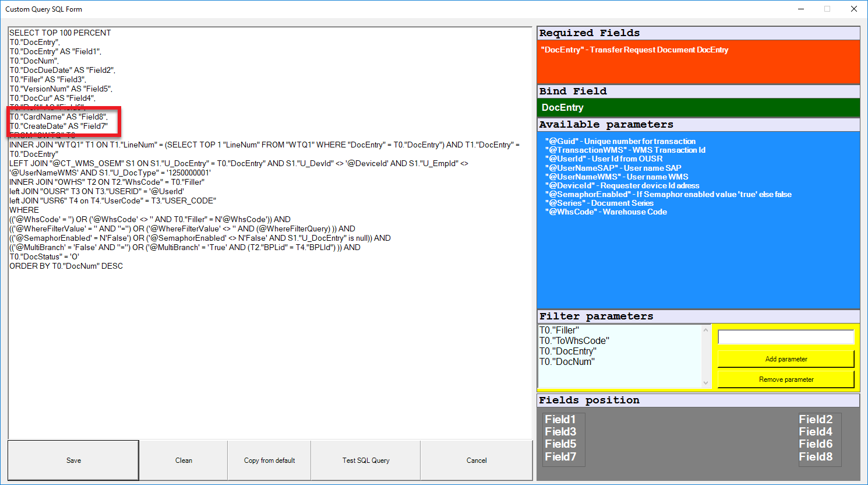The height and width of the screenshot is (485, 868).
Task: Click the Add parameter button
Action: point(785,359)
